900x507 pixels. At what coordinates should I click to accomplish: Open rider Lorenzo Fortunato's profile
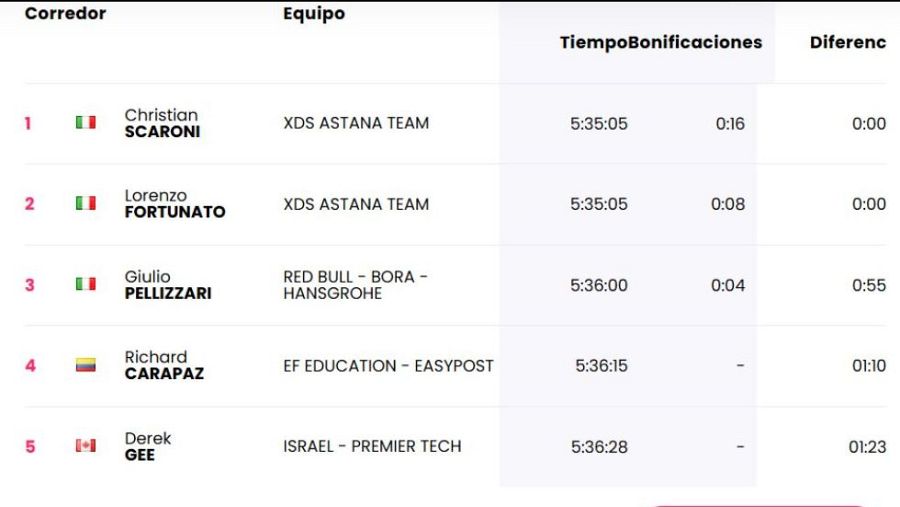pos(174,203)
